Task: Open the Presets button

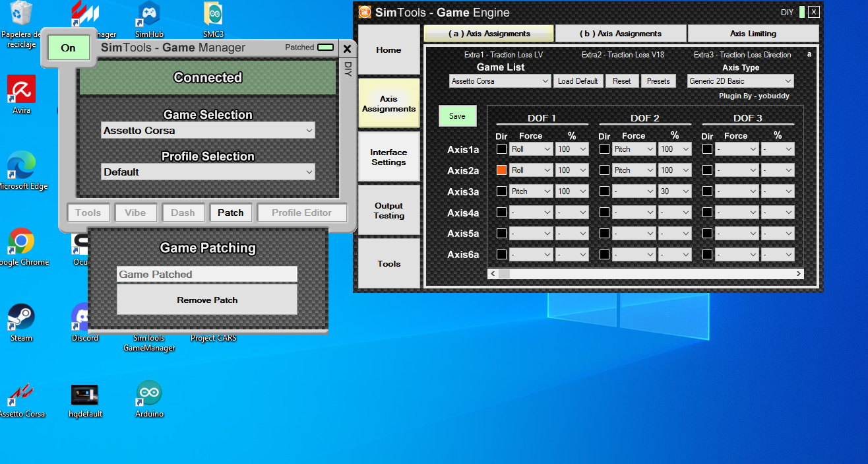Action: 658,81
